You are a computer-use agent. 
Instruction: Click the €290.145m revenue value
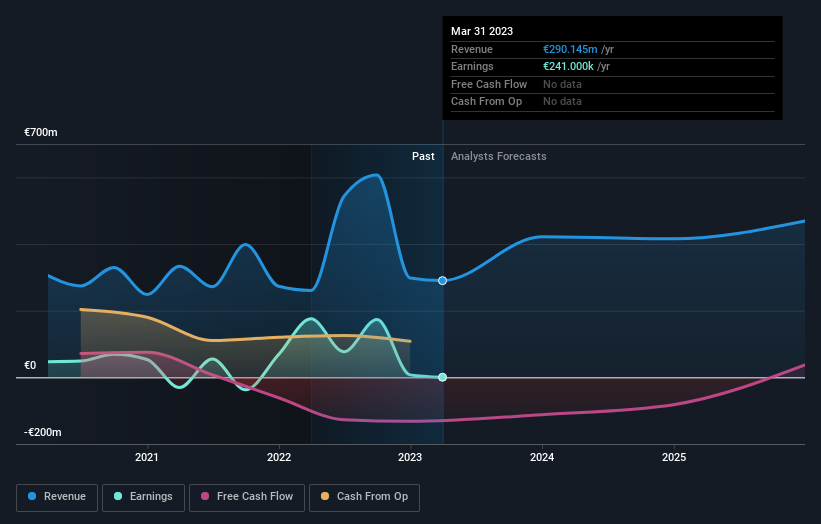click(570, 49)
